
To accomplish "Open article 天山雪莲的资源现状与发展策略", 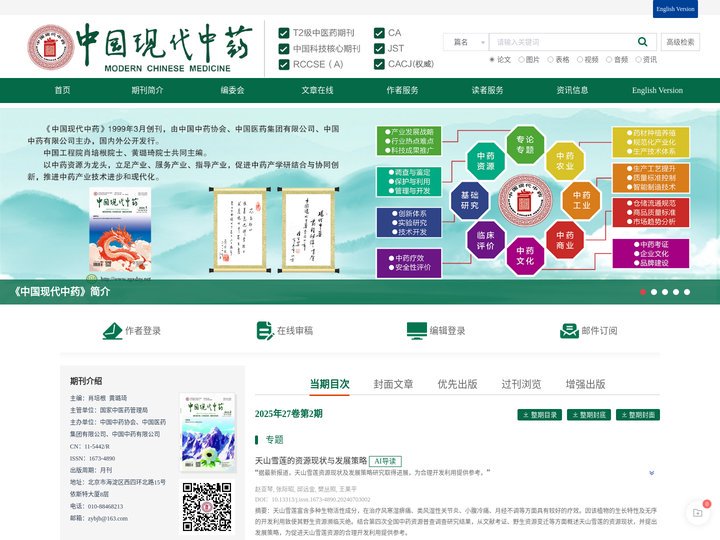I will point(311,461).
